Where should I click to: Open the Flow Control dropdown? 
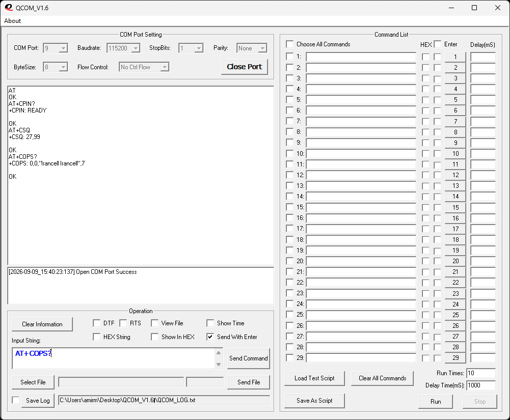click(165, 67)
